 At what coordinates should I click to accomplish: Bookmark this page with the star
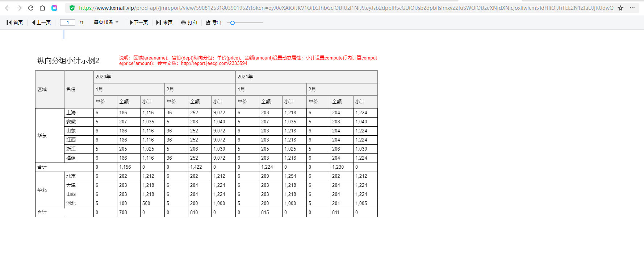pos(620,8)
